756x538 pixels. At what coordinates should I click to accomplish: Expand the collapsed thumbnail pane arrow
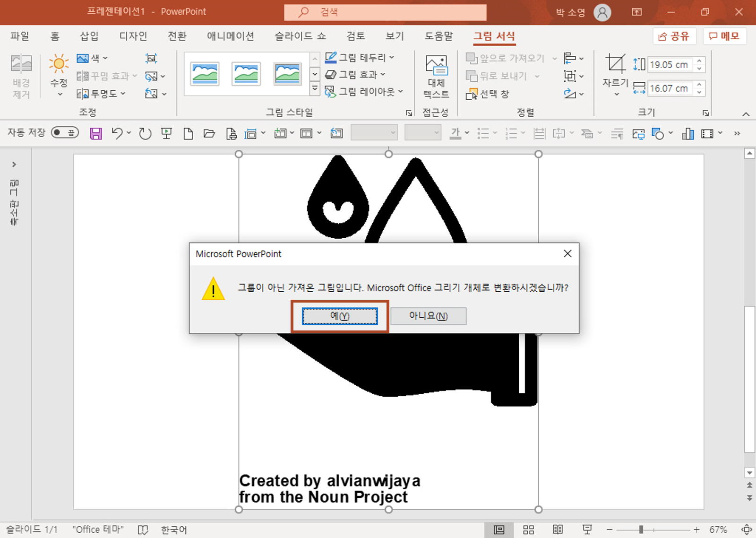click(x=14, y=165)
